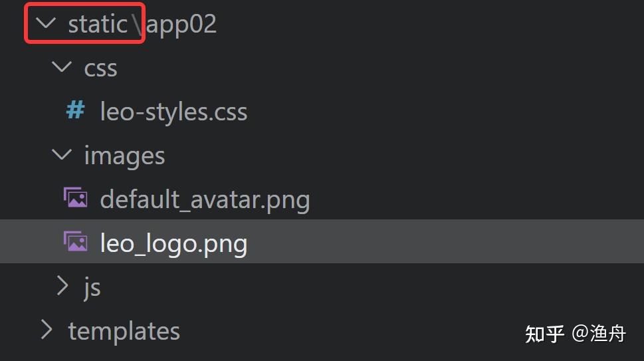Click the 知乎 watermark logo

(544, 334)
